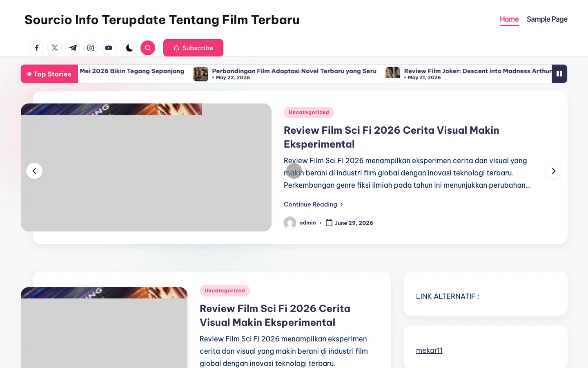Click the featured slider post image
Viewport: 588px width, 368px height.
[x=146, y=167]
